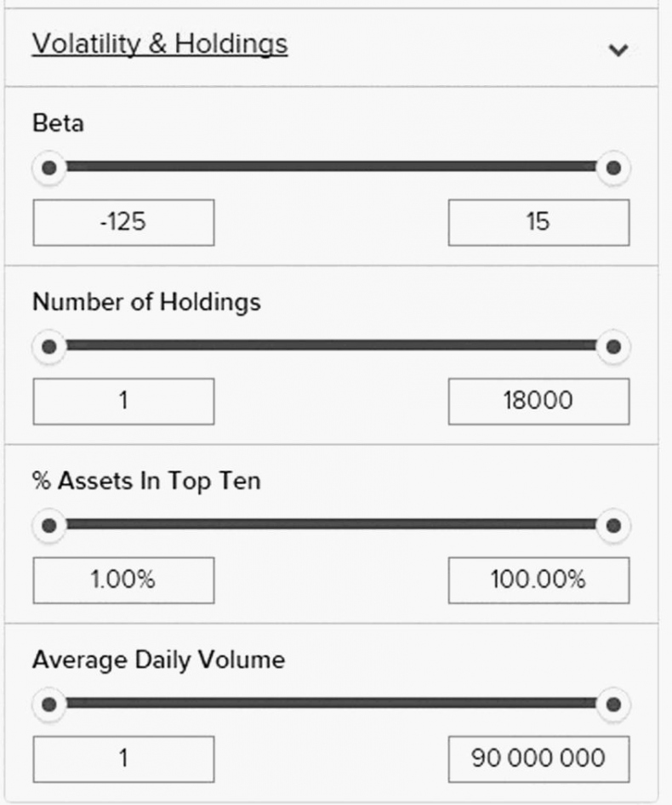Click the Number of Holdings minimum field
The image size is (672, 805).
(123, 402)
